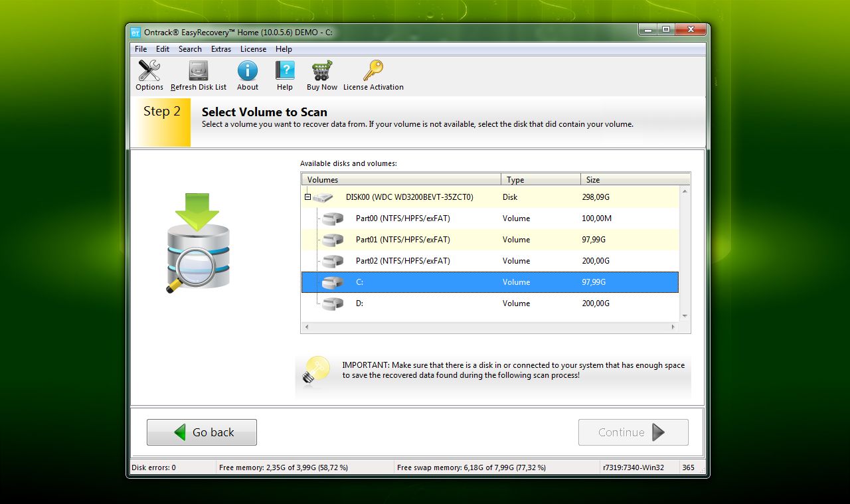The image size is (850, 504).
Task: Click the vertical scrollbar up arrow
Action: [x=685, y=191]
